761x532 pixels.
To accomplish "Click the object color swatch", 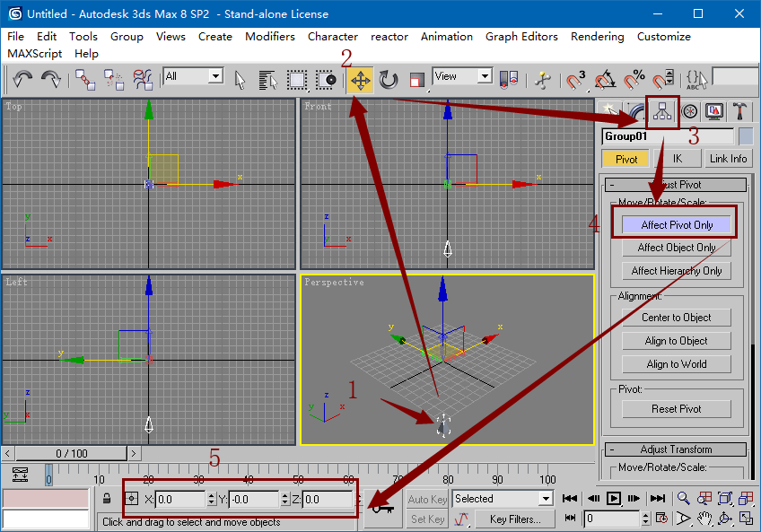I will (746, 136).
